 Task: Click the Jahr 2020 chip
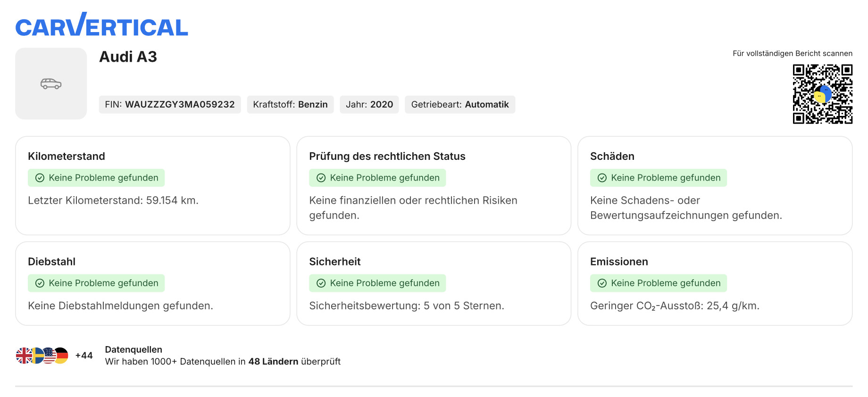369,105
